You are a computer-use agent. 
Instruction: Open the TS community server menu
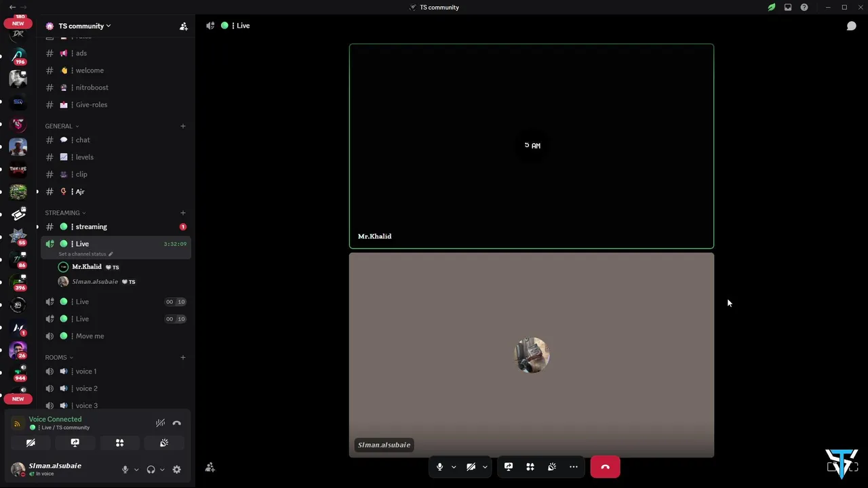point(85,26)
